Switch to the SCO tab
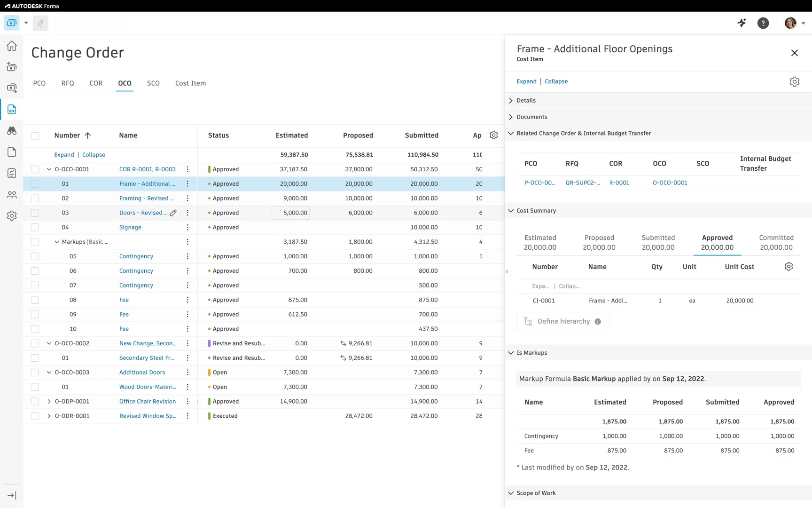The height and width of the screenshot is (508, 812). pyautogui.click(x=153, y=83)
